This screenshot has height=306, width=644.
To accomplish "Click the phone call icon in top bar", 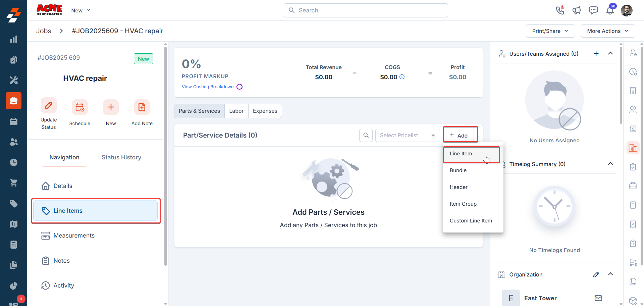I will point(560,10).
